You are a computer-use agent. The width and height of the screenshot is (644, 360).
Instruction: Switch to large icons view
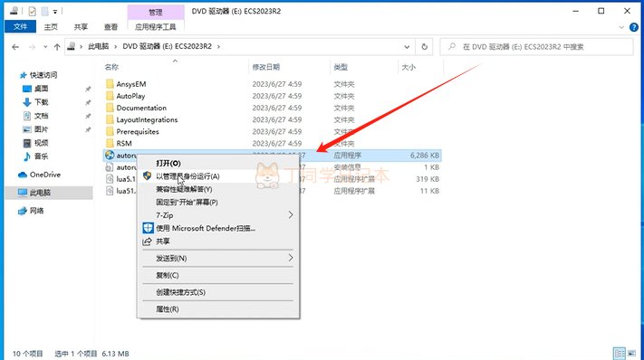tap(632, 353)
